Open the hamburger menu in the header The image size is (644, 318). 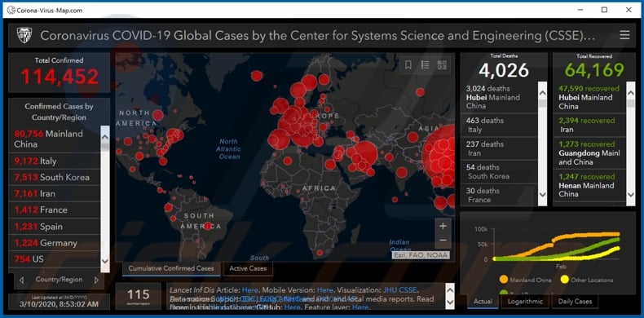tap(624, 35)
